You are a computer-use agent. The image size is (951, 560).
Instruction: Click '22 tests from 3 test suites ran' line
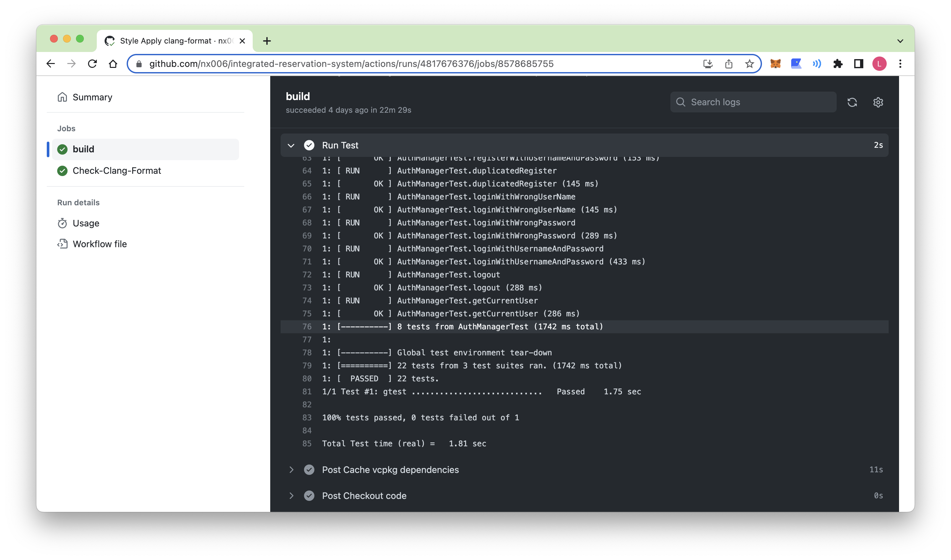pos(472,366)
